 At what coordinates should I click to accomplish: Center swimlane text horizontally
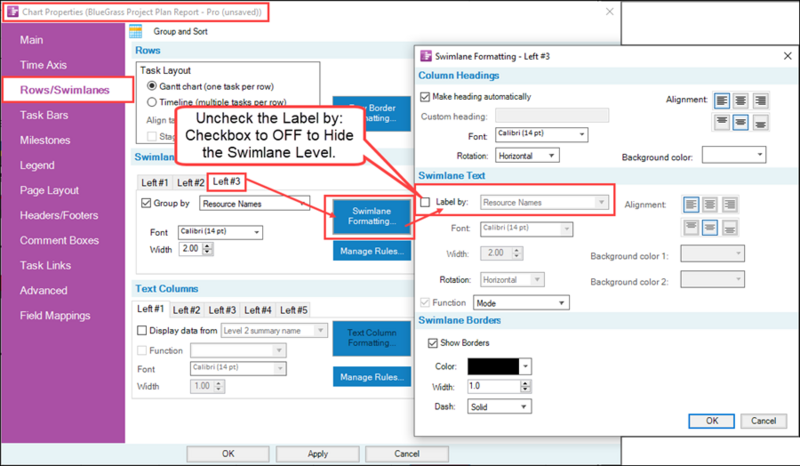pyautogui.click(x=710, y=205)
